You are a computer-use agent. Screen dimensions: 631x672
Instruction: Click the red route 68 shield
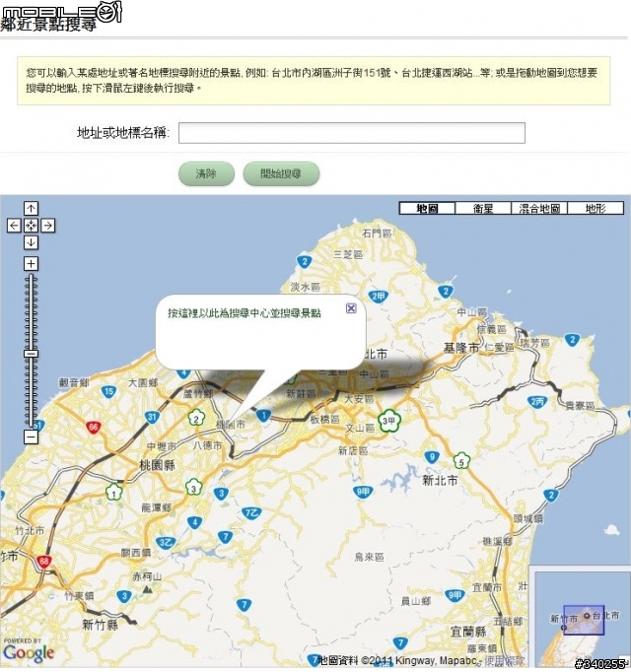coord(43,562)
